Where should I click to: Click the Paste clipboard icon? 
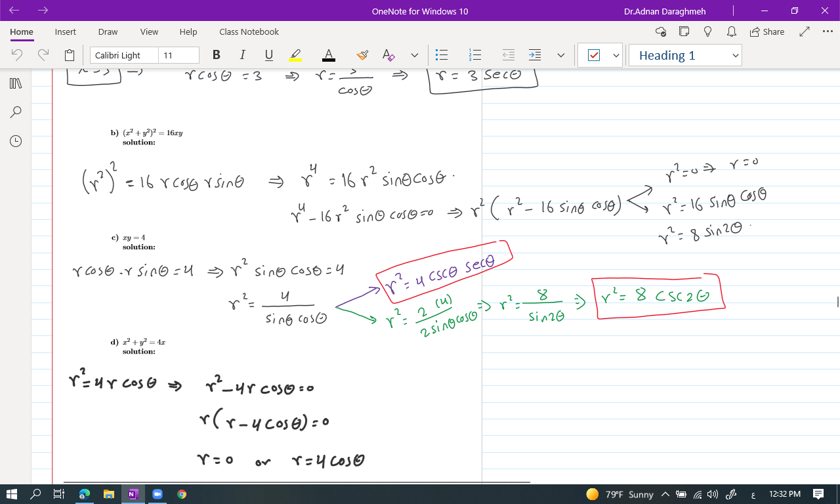tap(70, 55)
